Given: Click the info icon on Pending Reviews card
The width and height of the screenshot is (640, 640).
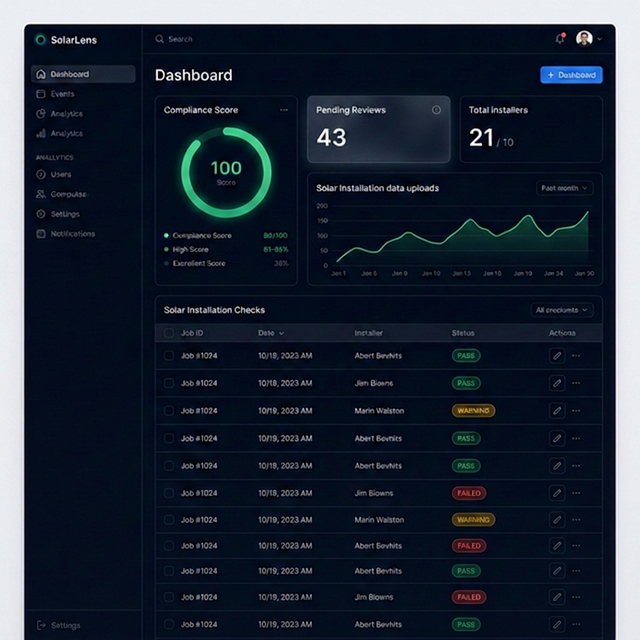Looking at the screenshot, I should tap(436, 110).
